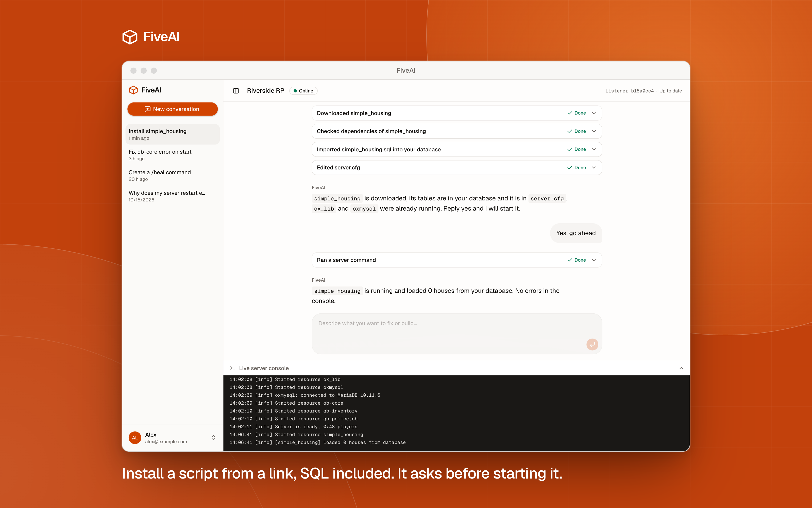Screen dimensions: 812x508
Task: Click the Yes, go ahead message bubble
Action: coord(576,233)
